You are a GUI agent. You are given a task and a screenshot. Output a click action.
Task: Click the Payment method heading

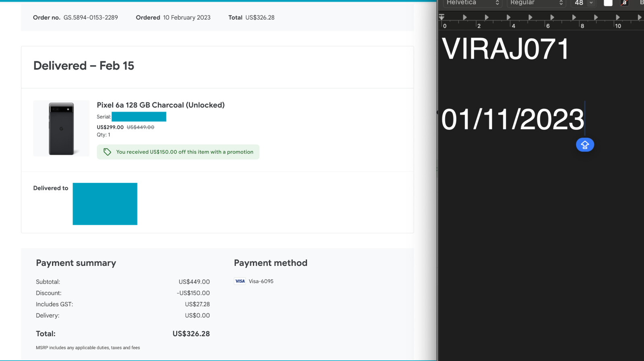pos(270,263)
